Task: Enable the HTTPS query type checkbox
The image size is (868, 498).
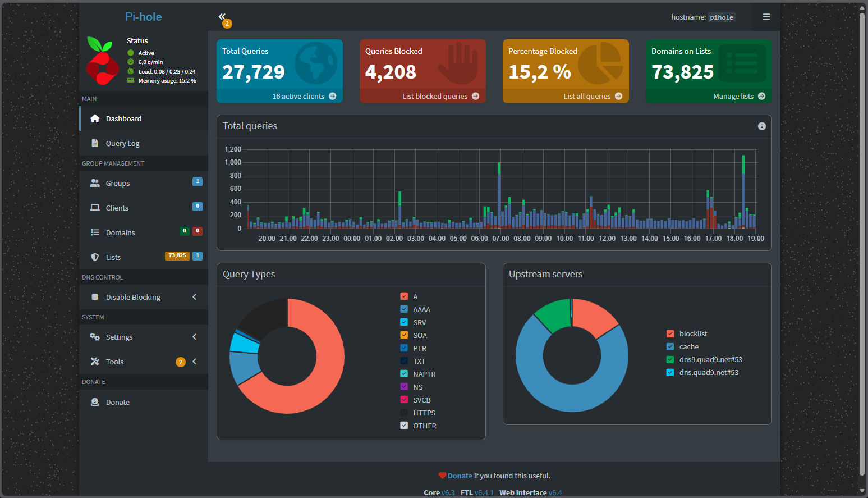Action: [x=404, y=412]
